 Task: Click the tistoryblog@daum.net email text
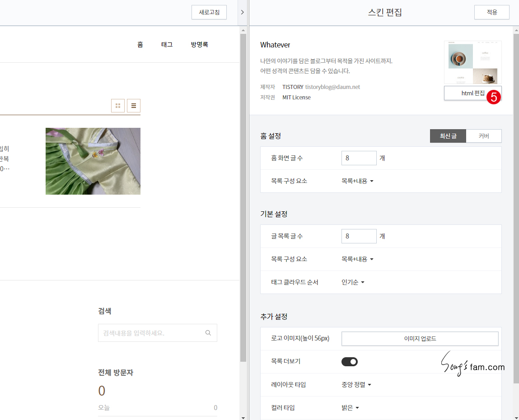click(x=332, y=87)
